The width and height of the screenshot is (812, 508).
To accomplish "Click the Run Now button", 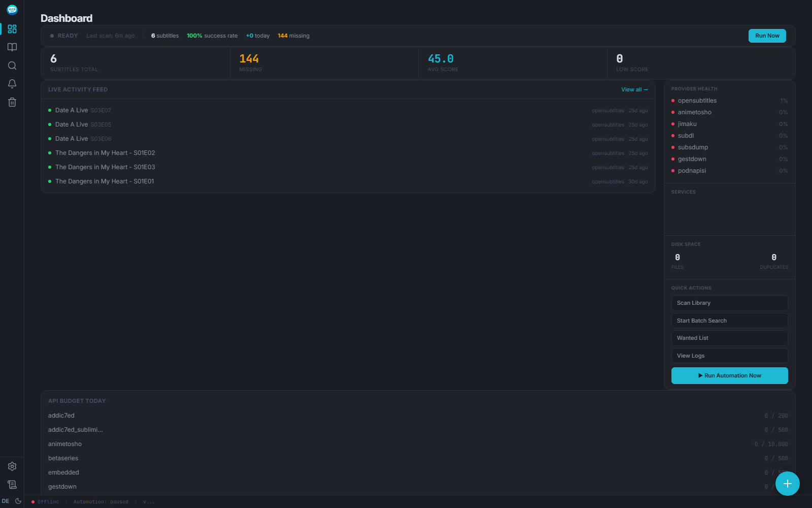I will click(767, 36).
